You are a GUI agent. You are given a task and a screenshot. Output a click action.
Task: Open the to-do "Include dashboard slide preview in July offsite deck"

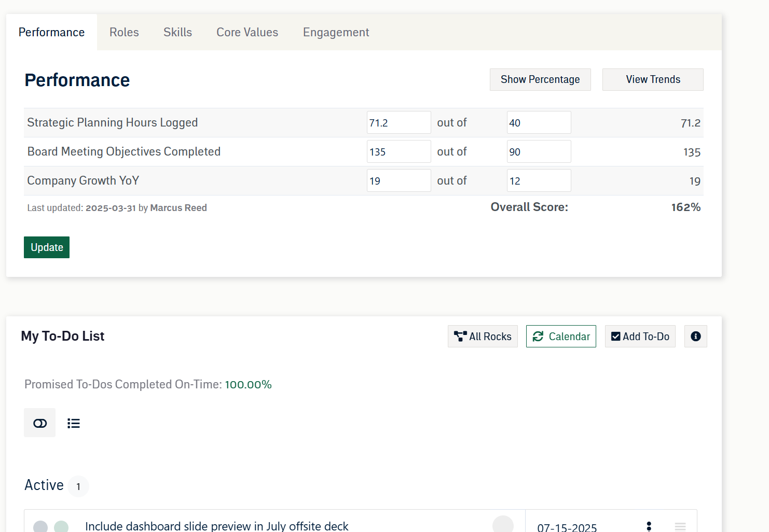click(217, 526)
